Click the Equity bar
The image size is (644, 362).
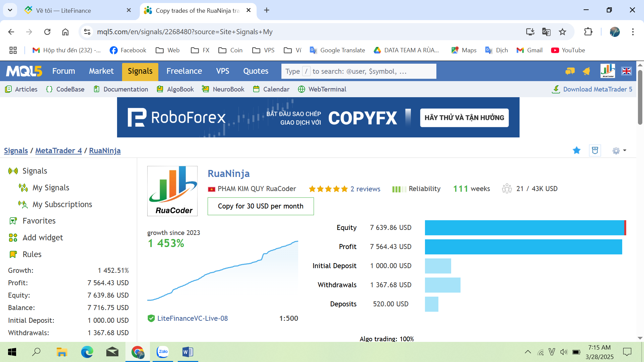tap(525, 228)
